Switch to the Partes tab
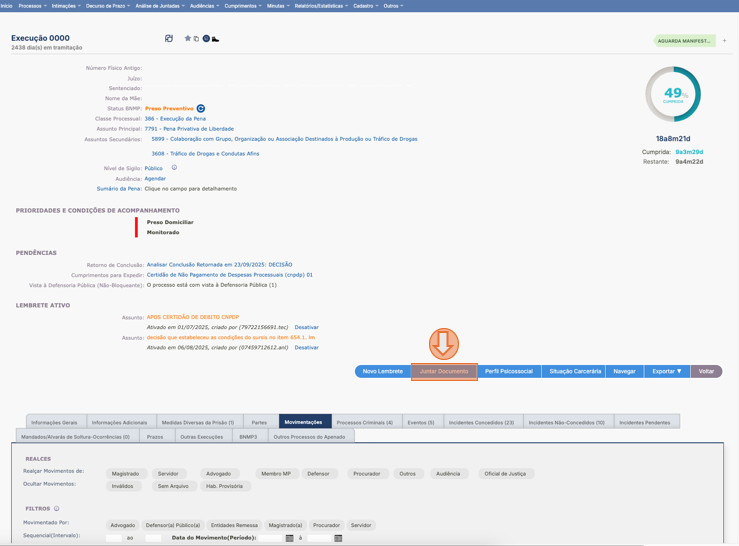This screenshot has width=739, height=546. pyautogui.click(x=259, y=422)
